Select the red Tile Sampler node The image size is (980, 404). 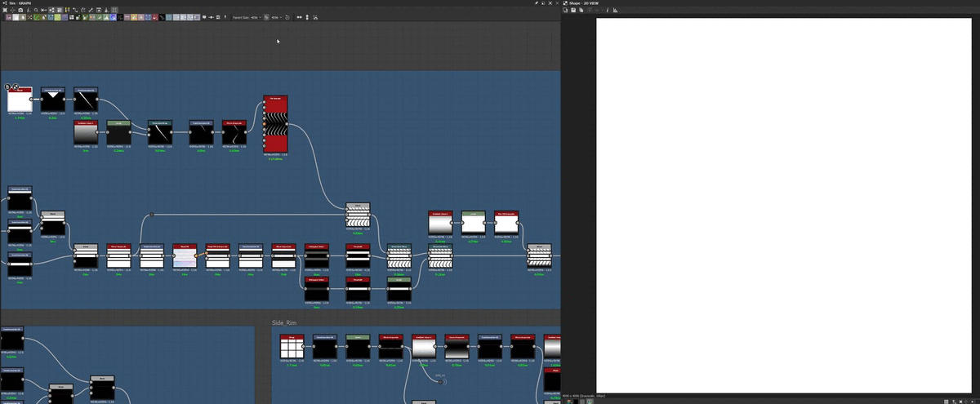pos(276,125)
